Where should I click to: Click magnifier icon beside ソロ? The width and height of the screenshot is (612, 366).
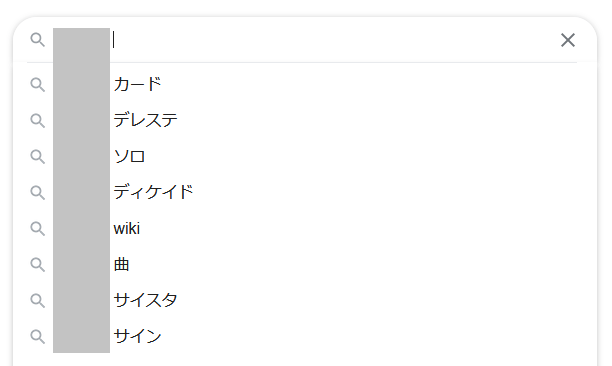(x=37, y=156)
